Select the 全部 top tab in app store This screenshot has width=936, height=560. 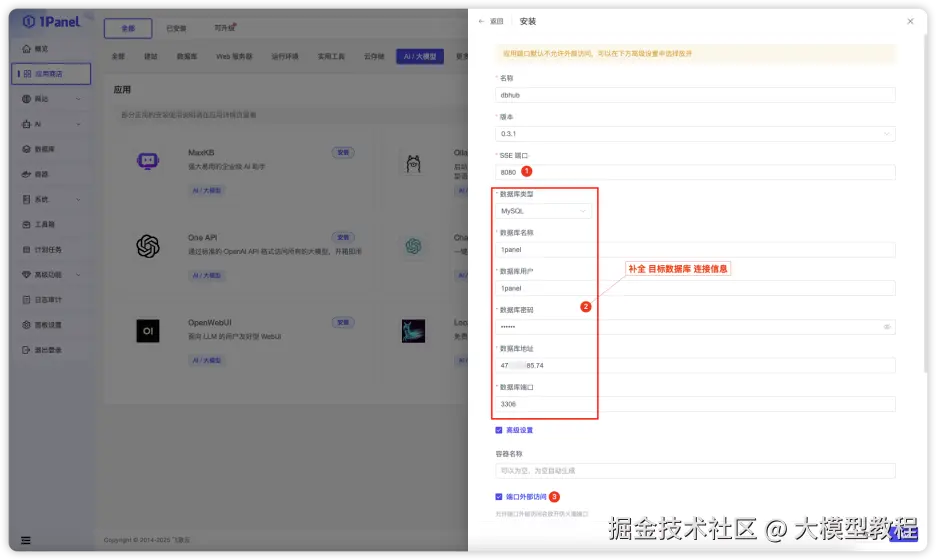click(x=128, y=28)
